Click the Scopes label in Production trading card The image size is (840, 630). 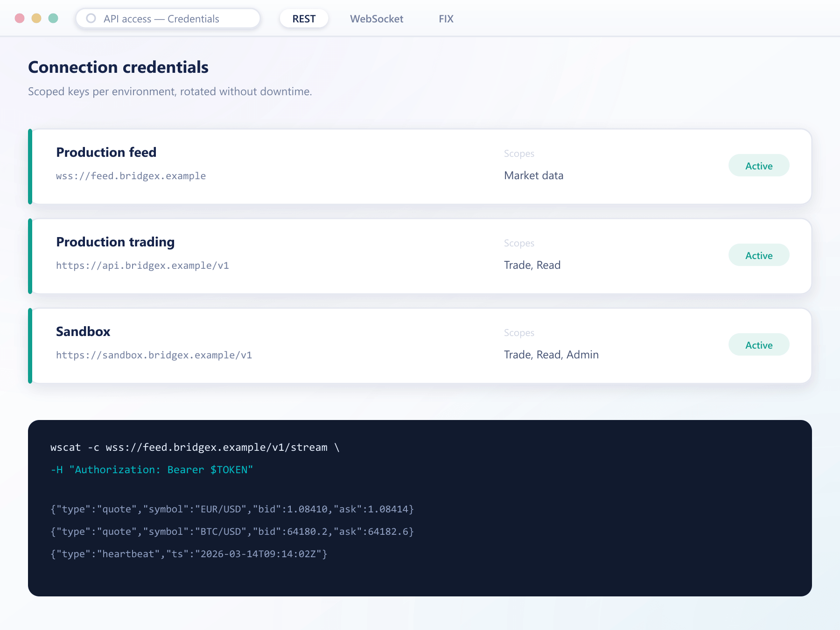(519, 243)
